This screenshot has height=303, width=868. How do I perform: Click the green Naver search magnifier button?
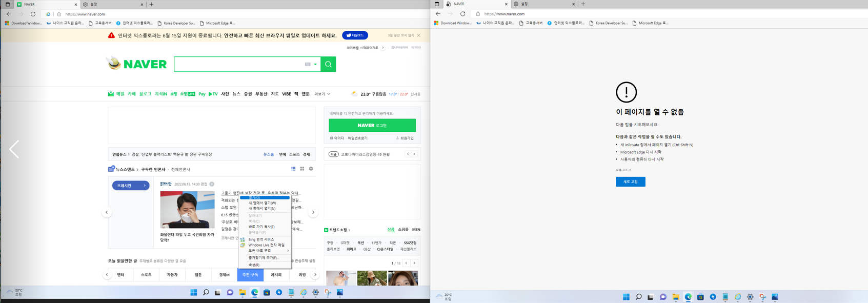328,64
